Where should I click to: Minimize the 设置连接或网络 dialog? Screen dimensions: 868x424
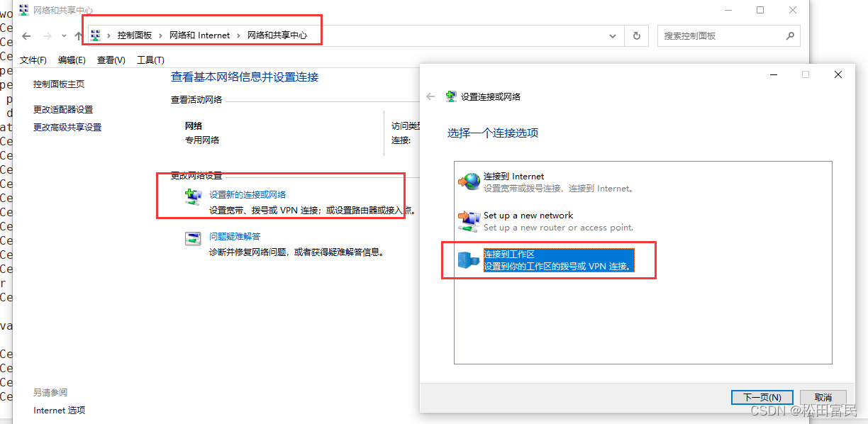pos(773,74)
